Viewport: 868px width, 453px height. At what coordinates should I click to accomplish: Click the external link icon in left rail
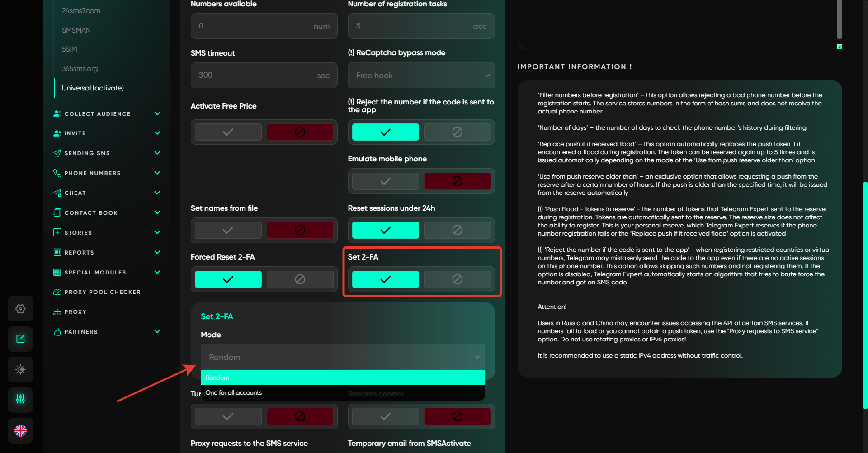pos(20,339)
